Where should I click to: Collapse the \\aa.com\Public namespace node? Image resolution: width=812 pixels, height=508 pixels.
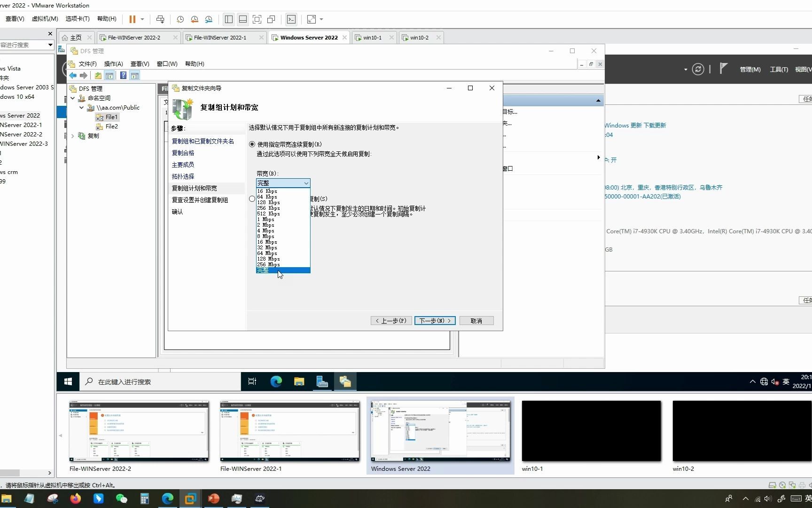81,108
